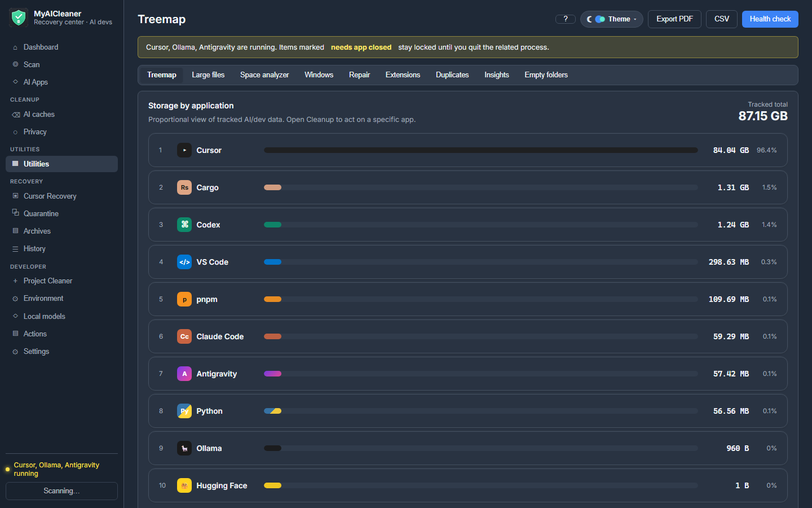812x508 pixels.
Task: Click the 298.63 MB value for VS Code
Action: point(729,262)
